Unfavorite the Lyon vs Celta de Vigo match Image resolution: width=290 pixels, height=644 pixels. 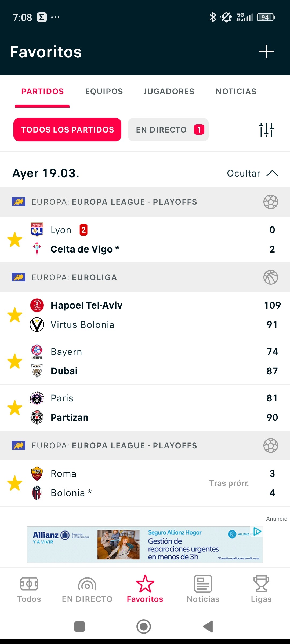15,239
